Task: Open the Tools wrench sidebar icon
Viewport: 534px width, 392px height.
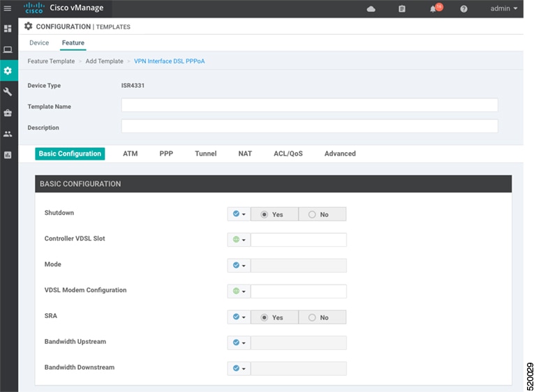Action: 8,91
